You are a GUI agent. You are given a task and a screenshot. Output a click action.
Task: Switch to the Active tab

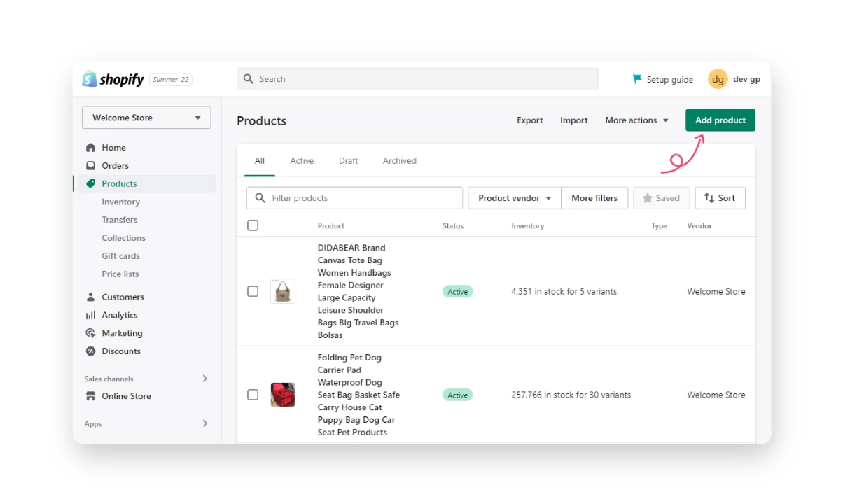[302, 161]
